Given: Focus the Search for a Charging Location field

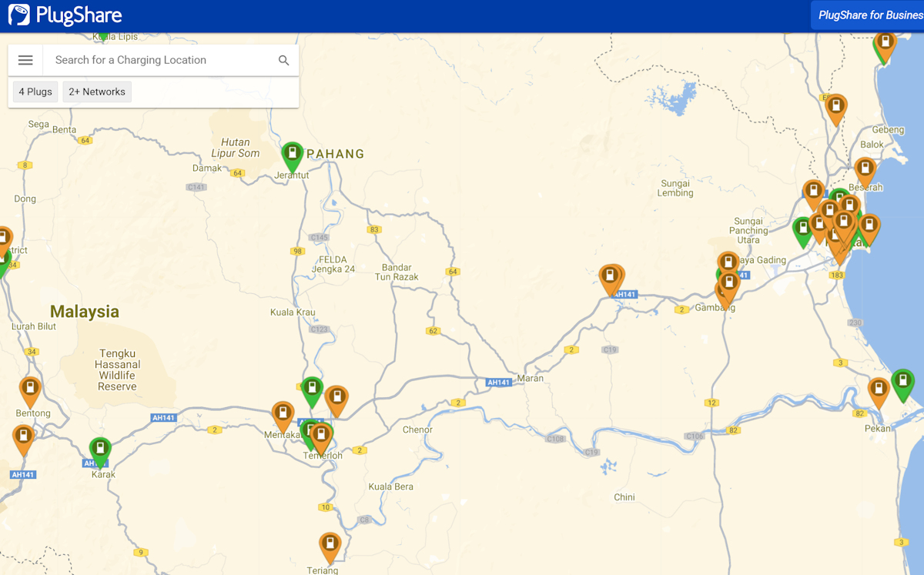Looking at the screenshot, I should coord(162,60).
